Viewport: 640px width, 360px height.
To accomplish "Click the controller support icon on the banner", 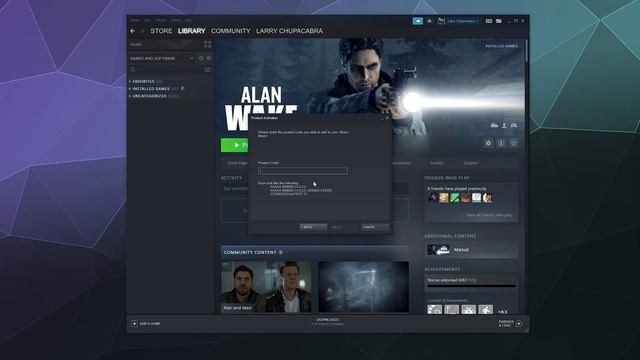I will [514, 125].
